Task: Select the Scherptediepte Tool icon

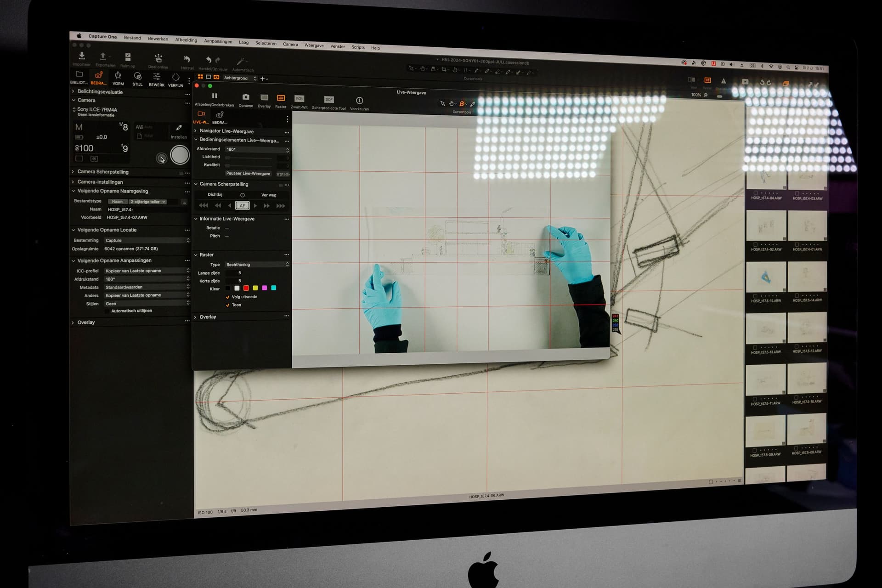Action: 329,100
